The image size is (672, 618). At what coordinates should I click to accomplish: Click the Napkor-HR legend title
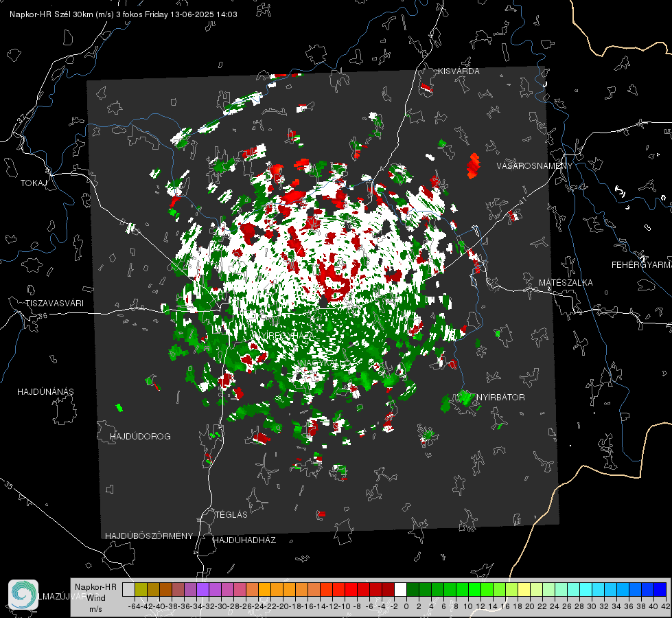(95, 586)
